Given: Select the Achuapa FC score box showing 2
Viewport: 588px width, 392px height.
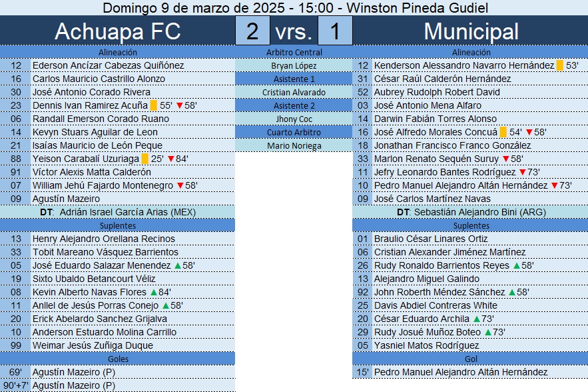Looking at the screenshot, I should [x=252, y=31].
